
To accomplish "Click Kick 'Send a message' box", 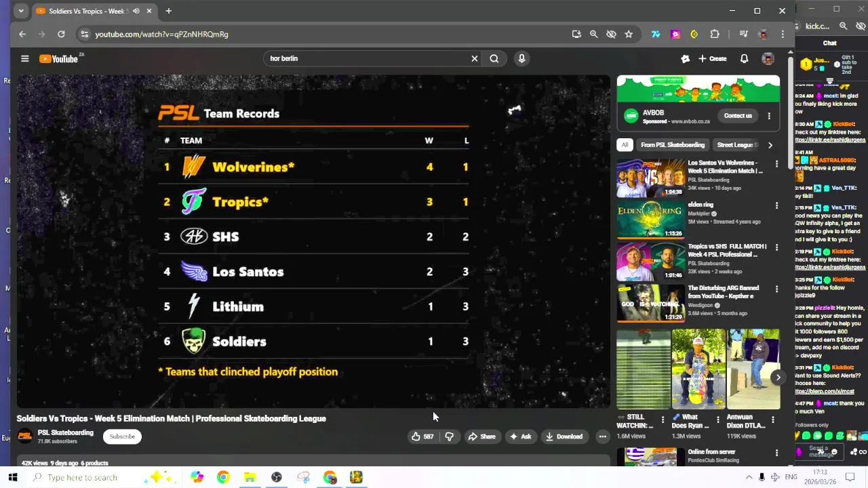I will (x=819, y=451).
